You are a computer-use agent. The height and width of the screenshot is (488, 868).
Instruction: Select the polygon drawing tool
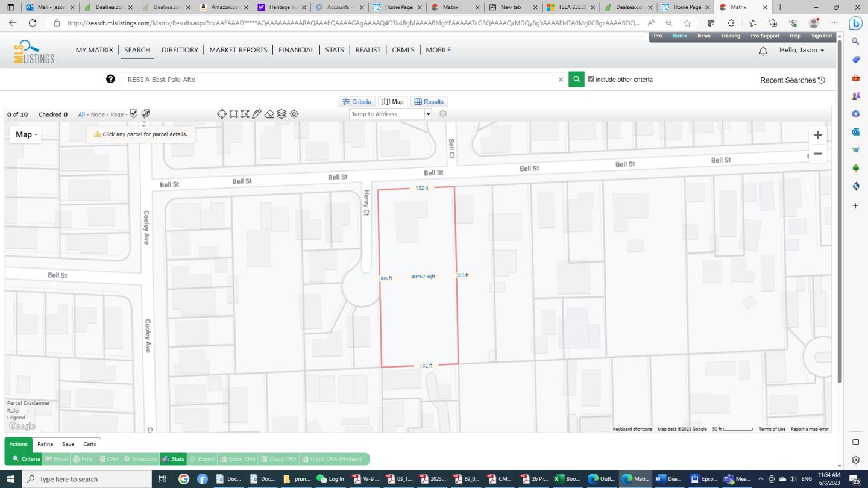click(x=245, y=114)
